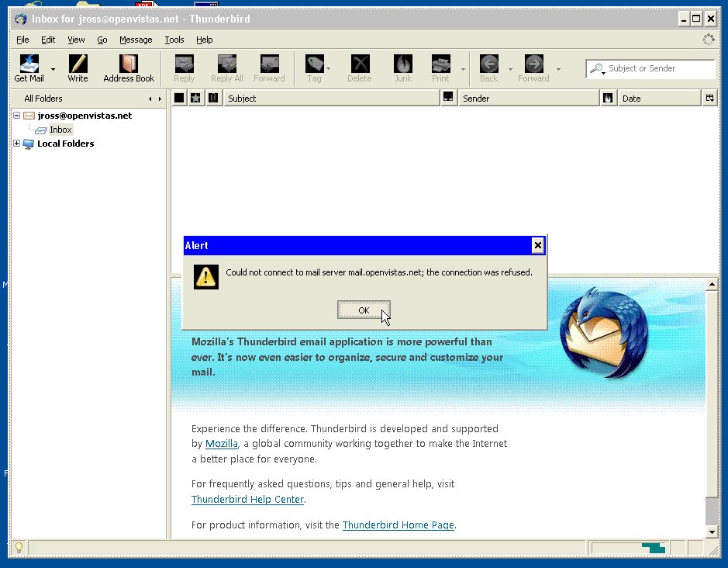
Task: Click the starred column header icon
Action: pyautogui.click(x=196, y=98)
